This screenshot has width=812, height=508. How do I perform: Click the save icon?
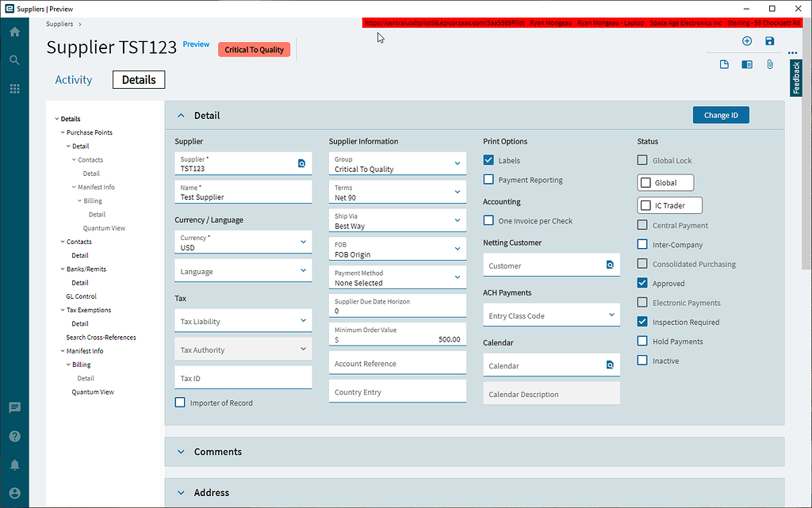coord(769,41)
